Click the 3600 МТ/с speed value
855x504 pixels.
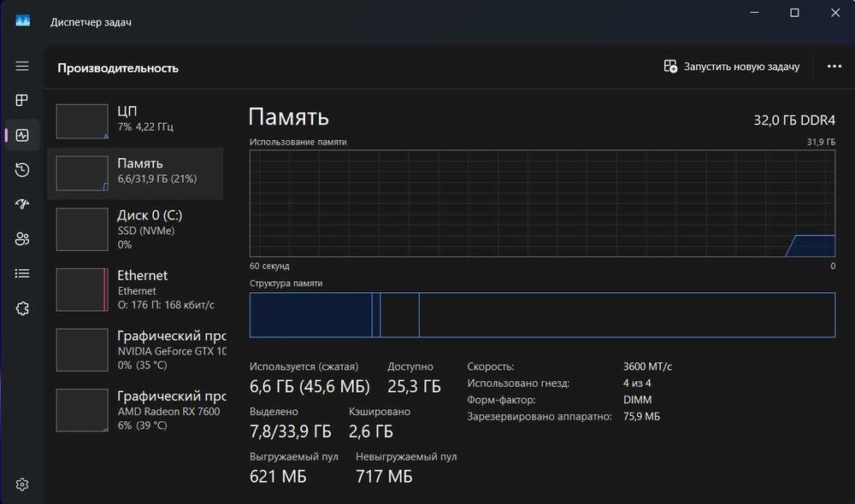[647, 366]
